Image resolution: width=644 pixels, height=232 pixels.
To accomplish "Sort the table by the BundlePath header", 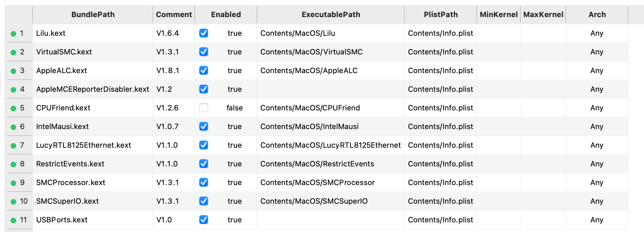I will pos(92,14).
